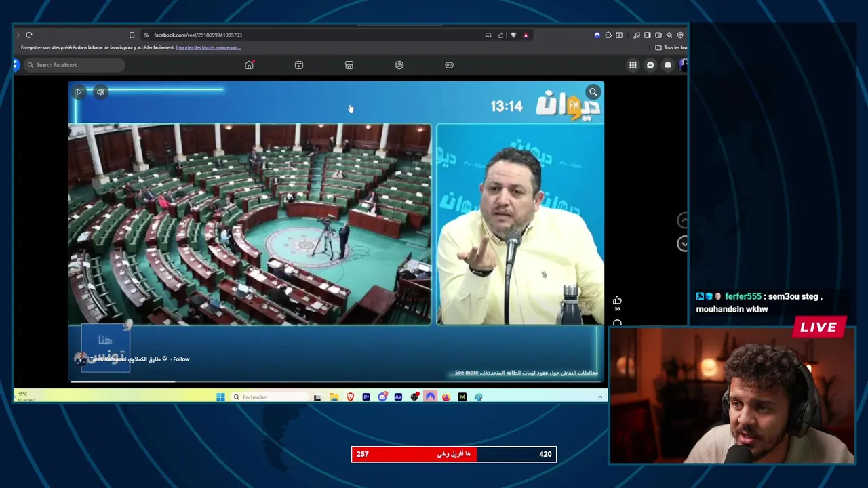868x488 pixels.
Task: Open File Explorer from taskbar
Action: click(x=334, y=397)
